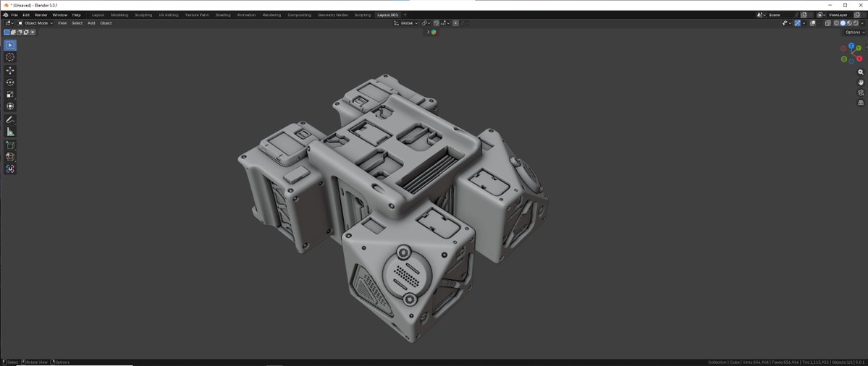Switch to wireframe viewport shading
The height and width of the screenshot is (366, 868).
pos(836,22)
